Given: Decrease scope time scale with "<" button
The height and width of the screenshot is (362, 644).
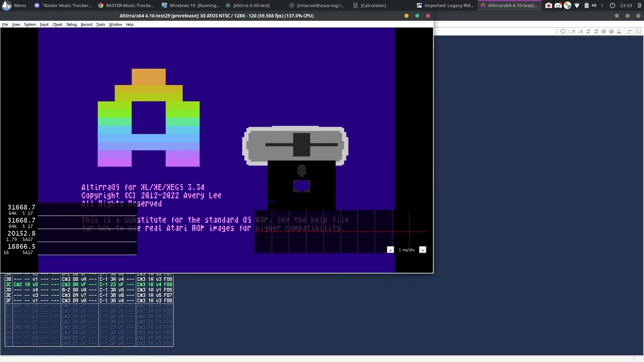Looking at the screenshot, I should [x=390, y=250].
